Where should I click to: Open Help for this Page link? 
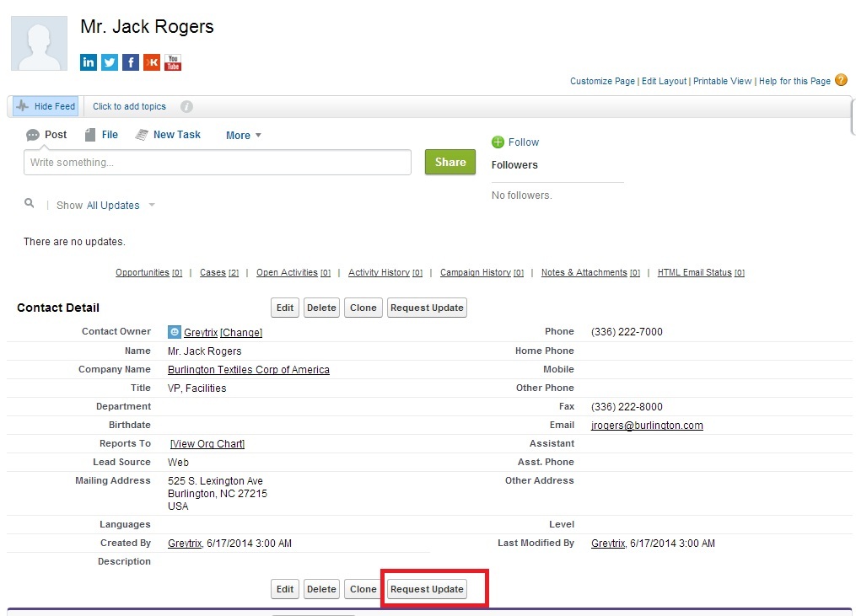click(x=794, y=81)
